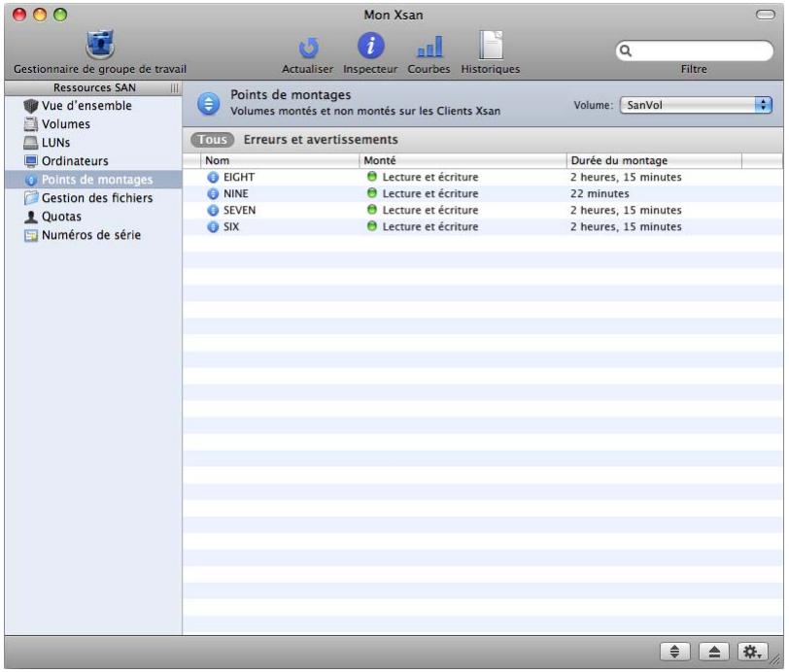The image size is (789, 672).
Task: Click the green status dot for SEVEN
Action: point(372,210)
